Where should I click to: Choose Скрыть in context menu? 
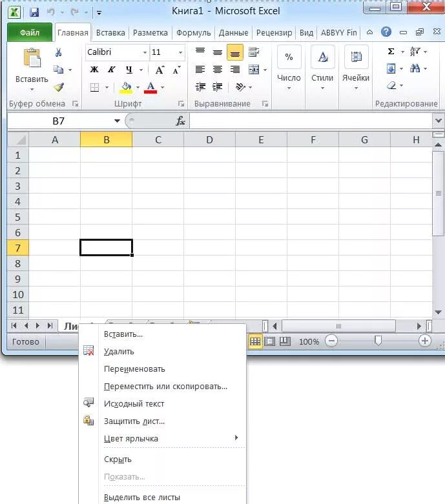[x=163, y=459]
